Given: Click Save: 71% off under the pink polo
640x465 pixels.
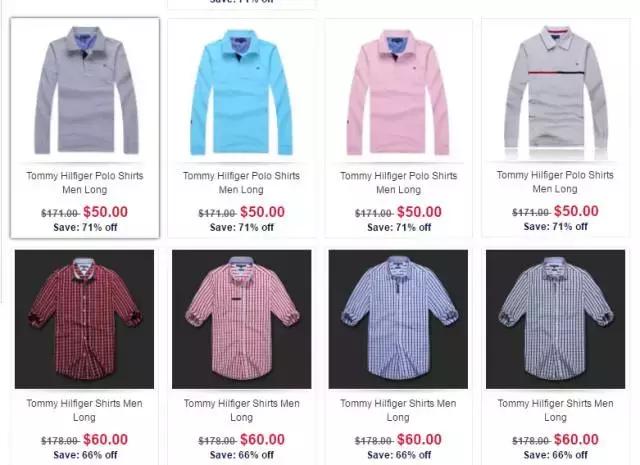Looking at the screenshot, I should point(399,227).
